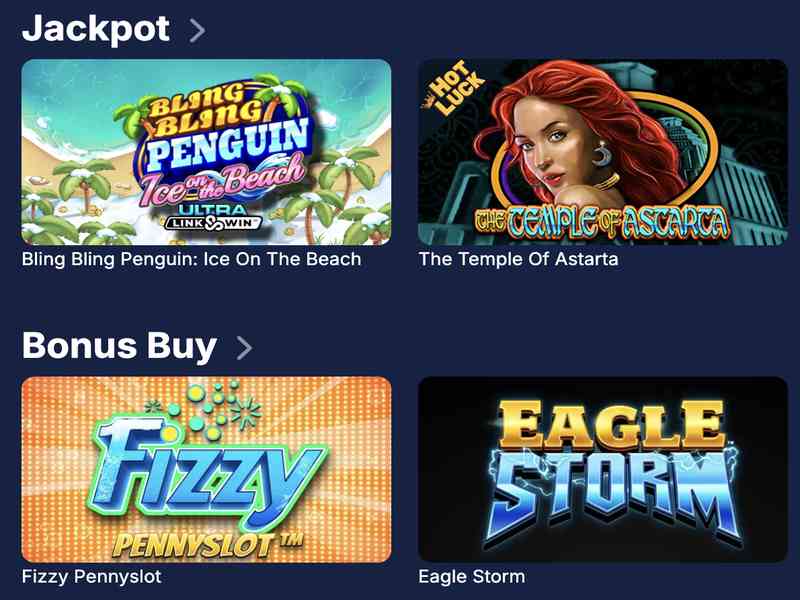Screen dimensions: 800x600
Task: Click the Hot Luck badge on Astarta tile
Action: pyautogui.click(x=453, y=88)
